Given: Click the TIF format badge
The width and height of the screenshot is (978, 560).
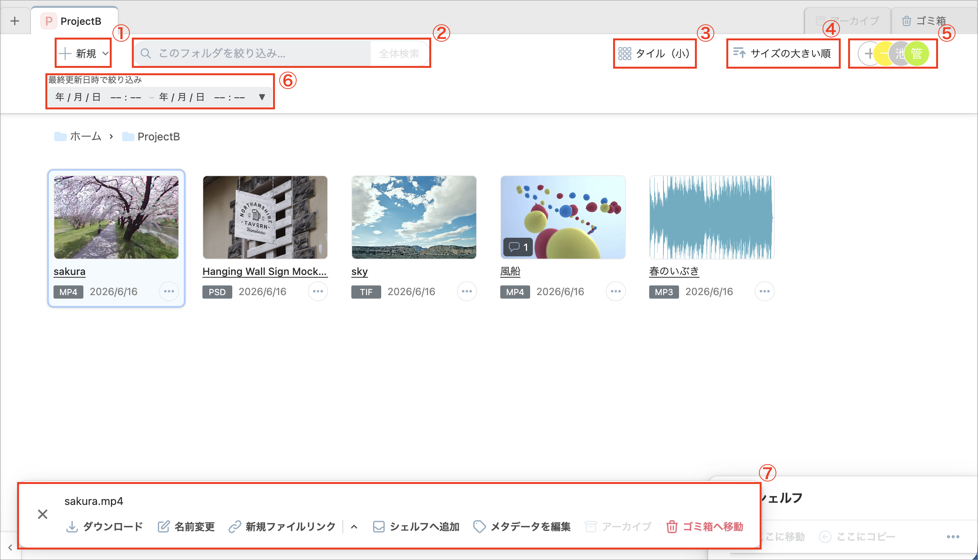Looking at the screenshot, I should point(366,292).
